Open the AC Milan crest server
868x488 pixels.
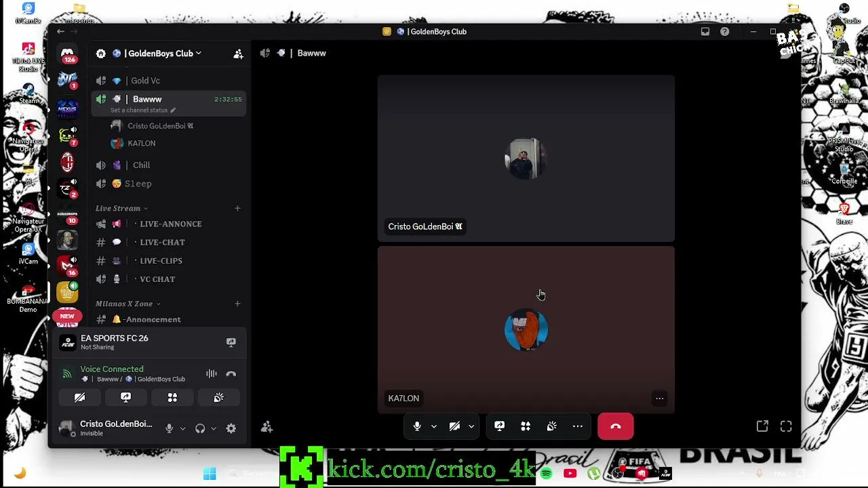click(x=67, y=162)
